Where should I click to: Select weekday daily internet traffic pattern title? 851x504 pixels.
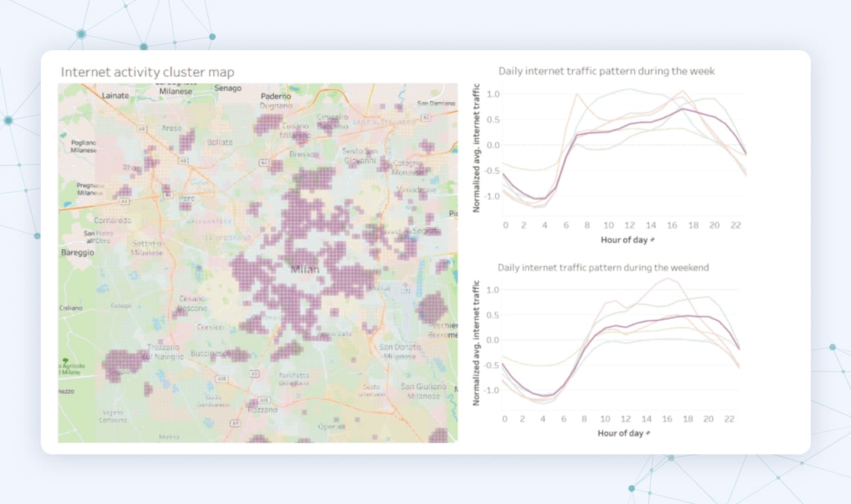[606, 71]
